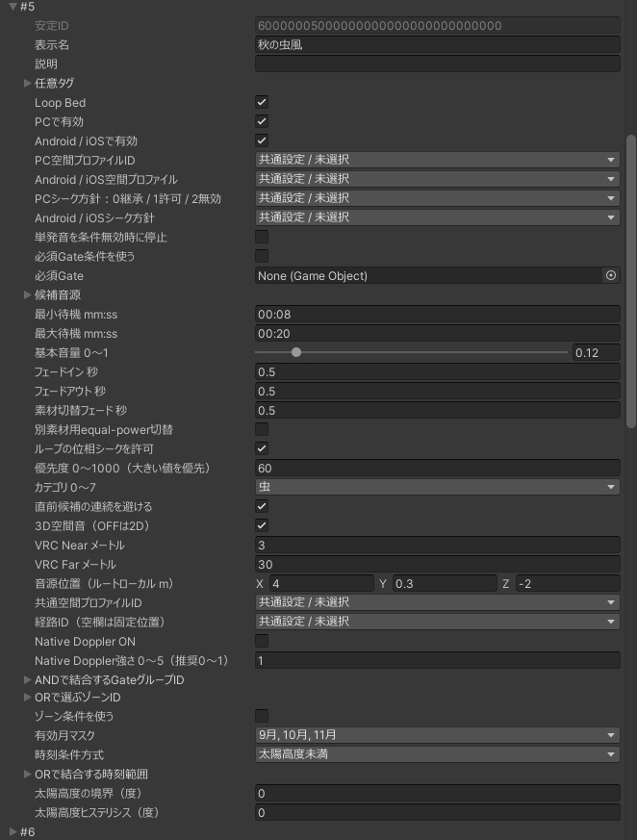Open カテゴリ dropdown showing 虫

point(437,487)
